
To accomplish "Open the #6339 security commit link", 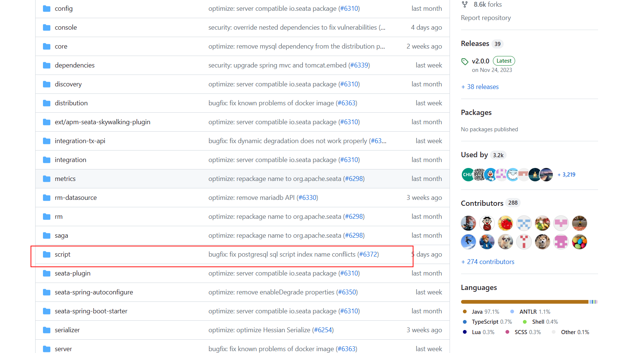I will coord(359,65).
